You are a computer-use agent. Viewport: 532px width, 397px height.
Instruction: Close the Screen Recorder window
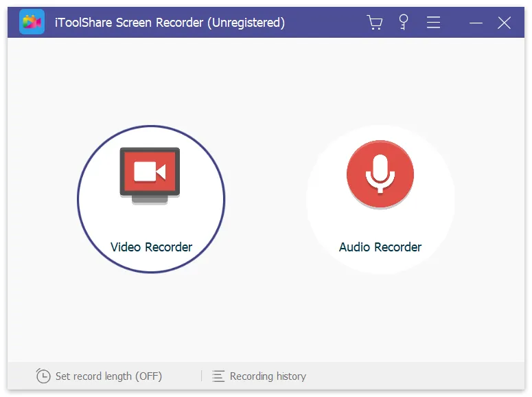504,23
